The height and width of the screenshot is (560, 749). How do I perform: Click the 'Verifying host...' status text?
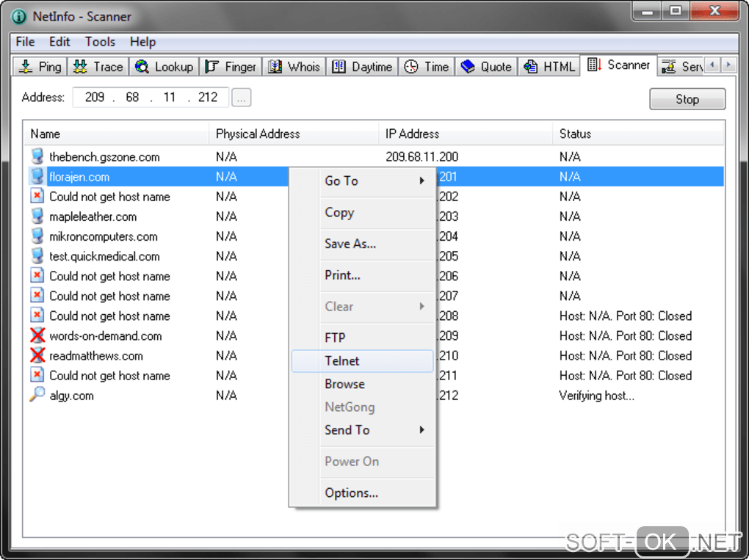596,396
